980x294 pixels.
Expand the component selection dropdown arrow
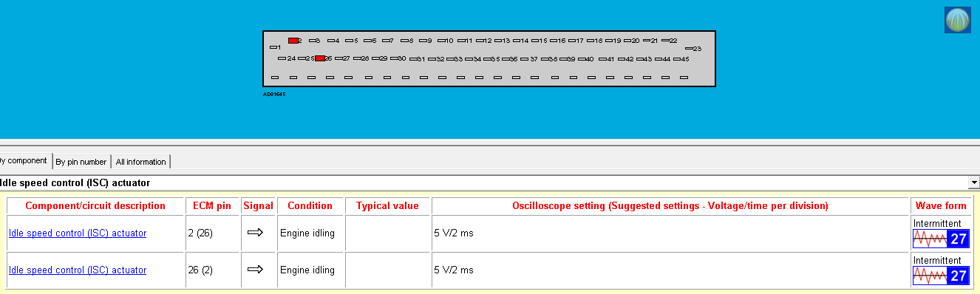974,182
